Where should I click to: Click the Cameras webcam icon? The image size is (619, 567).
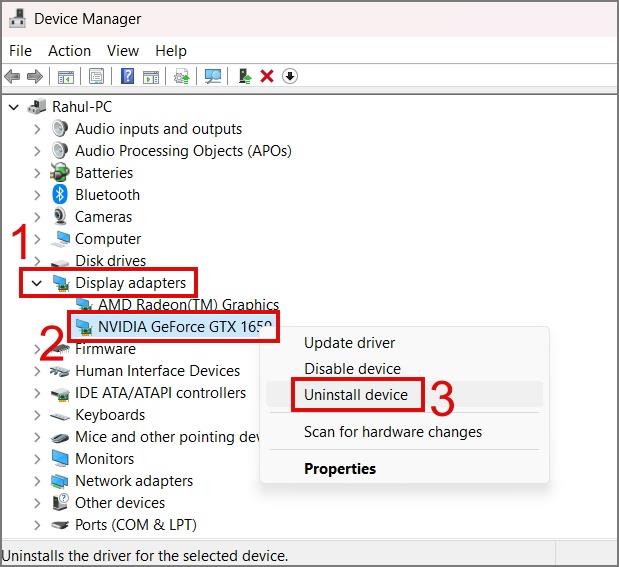pyautogui.click(x=60, y=216)
